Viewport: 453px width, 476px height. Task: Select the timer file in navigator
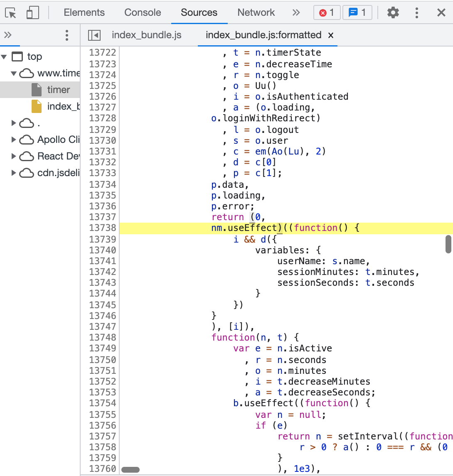40,90
